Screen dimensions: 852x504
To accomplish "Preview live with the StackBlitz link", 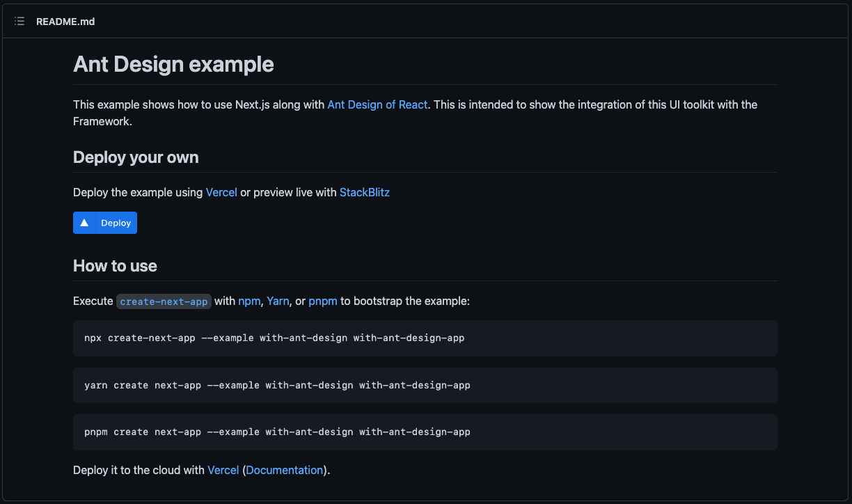I will 364,192.
